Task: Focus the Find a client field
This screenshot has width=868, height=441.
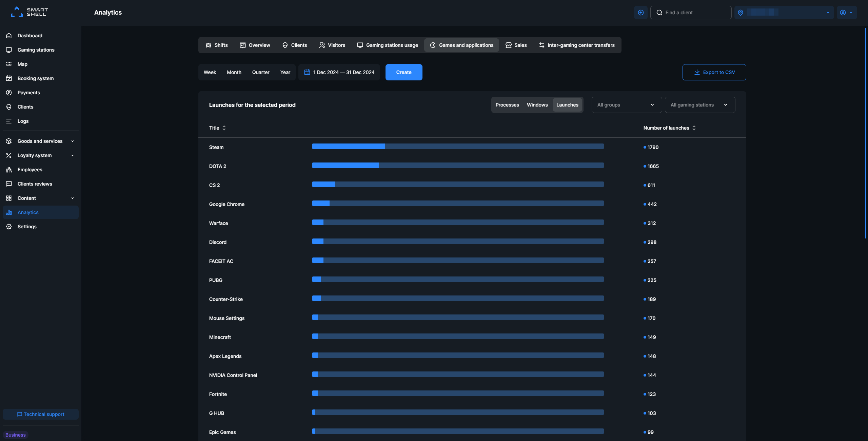Action: pyautogui.click(x=691, y=13)
